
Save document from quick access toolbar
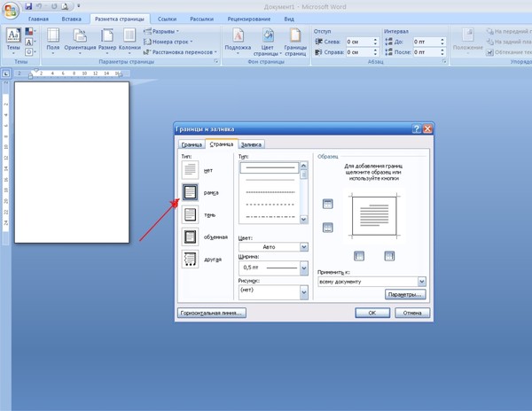[x=29, y=6]
